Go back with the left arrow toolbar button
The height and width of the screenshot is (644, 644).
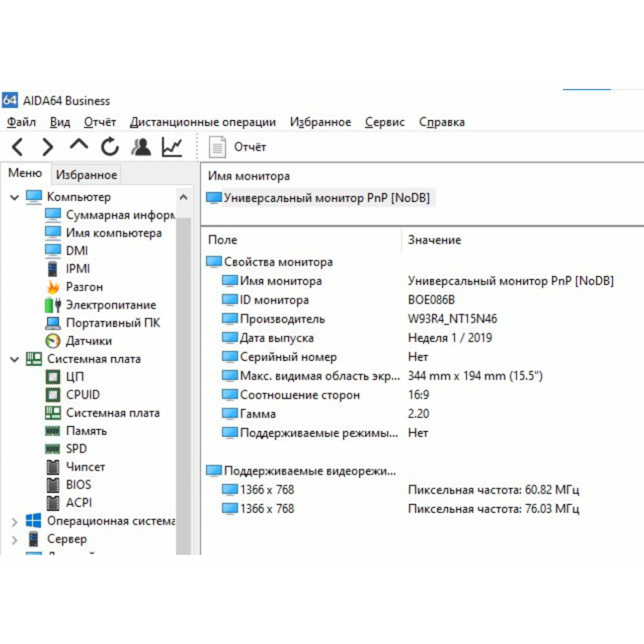(17, 147)
